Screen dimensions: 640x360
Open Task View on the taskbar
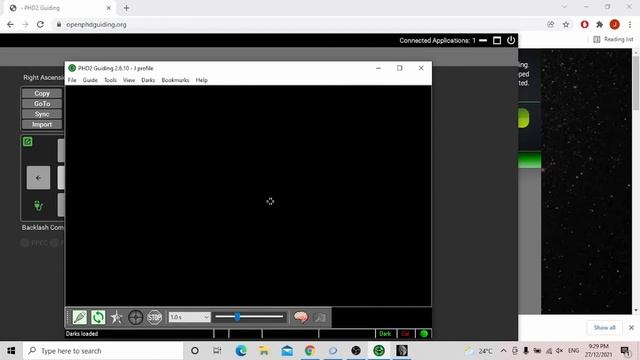217,351
